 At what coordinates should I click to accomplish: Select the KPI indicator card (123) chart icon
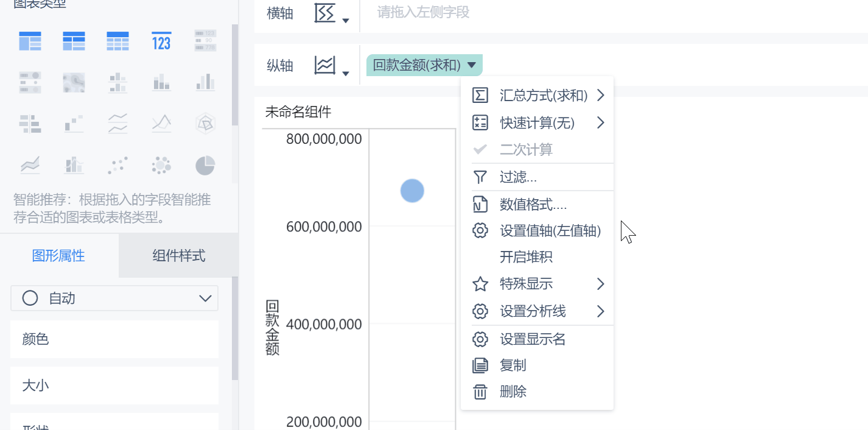pyautogui.click(x=161, y=41)
